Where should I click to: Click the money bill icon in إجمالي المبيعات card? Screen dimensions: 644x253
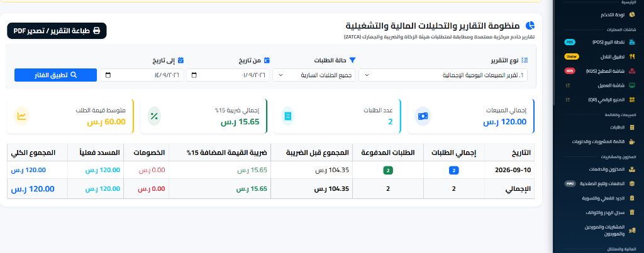pyautogui.click(x=423, y=116)
